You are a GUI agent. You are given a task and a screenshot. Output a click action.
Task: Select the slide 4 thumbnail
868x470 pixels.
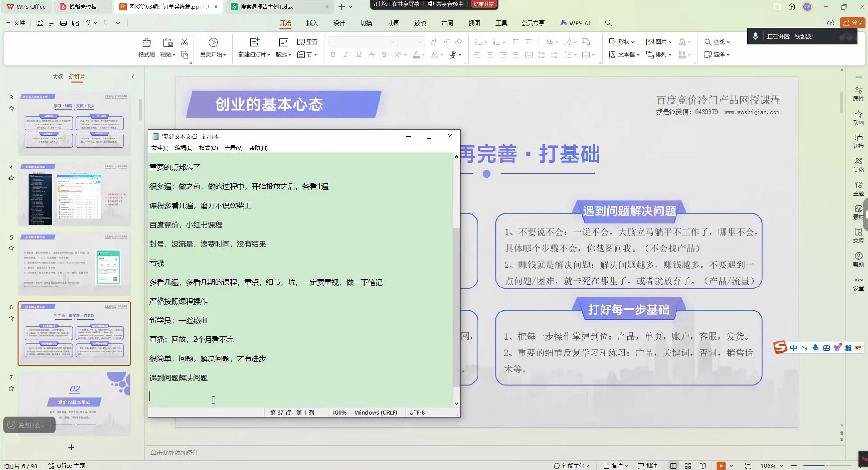(74, 194)
